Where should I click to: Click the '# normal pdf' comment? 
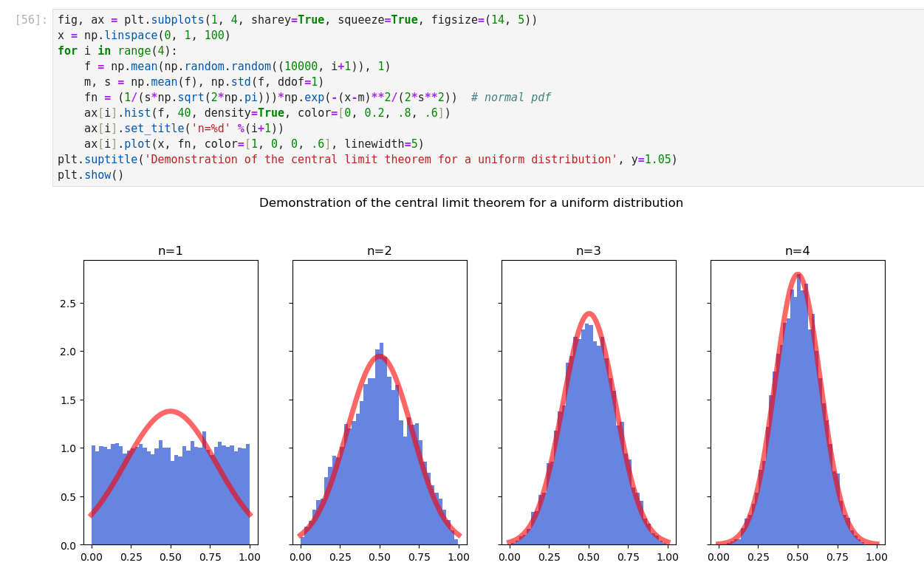point(510,98)
